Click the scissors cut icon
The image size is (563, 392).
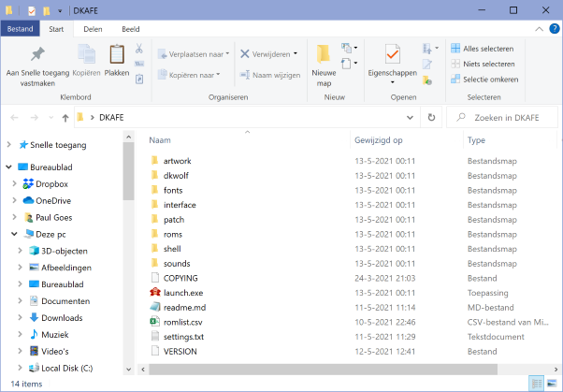coord(139,48)
